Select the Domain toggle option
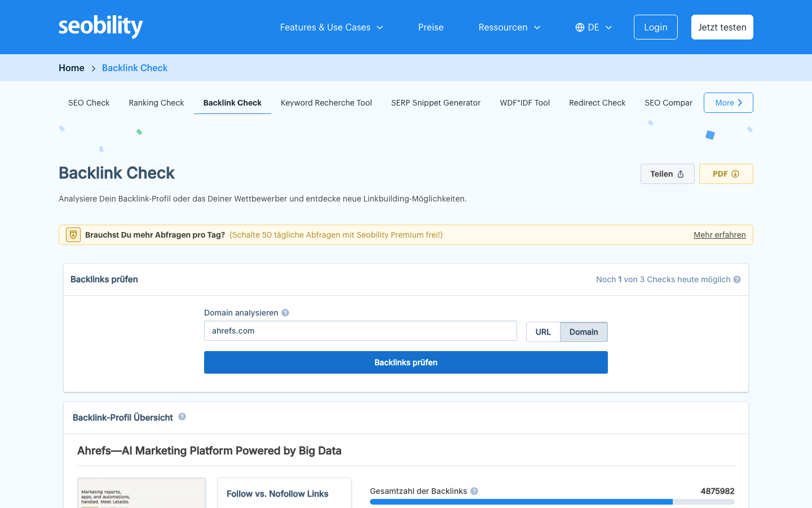This screenshot has width=812, height=508. (584, 332)
